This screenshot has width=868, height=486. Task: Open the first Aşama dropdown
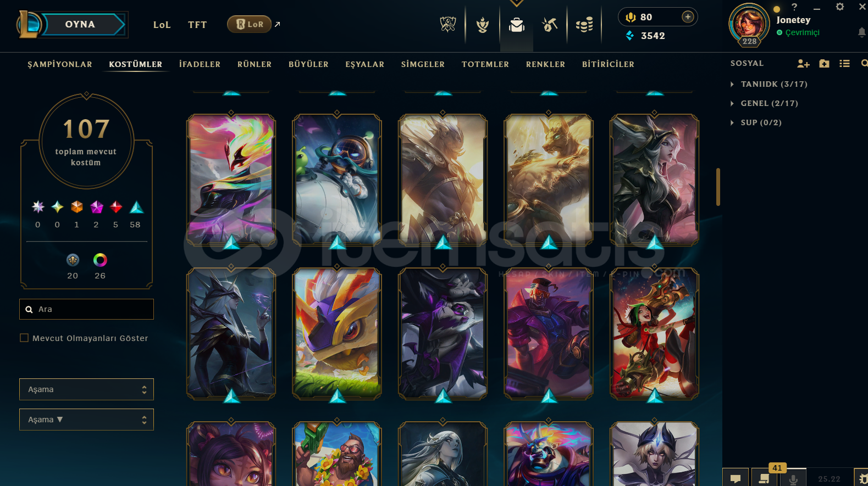(x=86, y=389)
